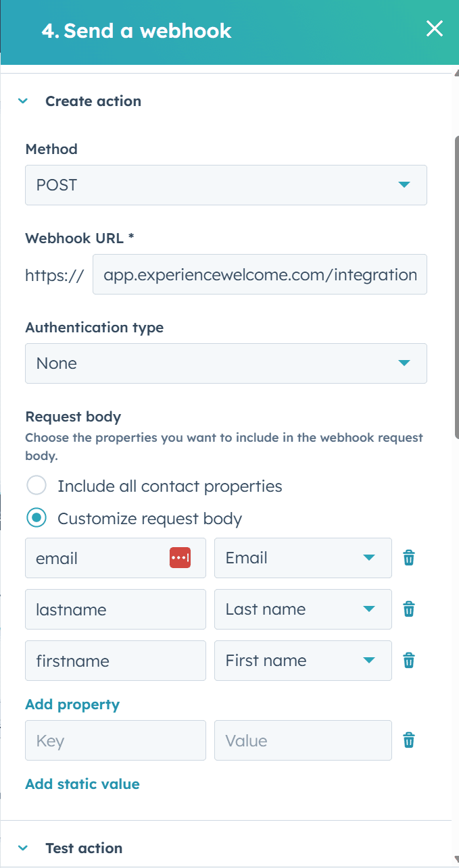Viewport: 459px width, 868px height.
Task: Close the Send a webhook panel
Action: (434, 28)
